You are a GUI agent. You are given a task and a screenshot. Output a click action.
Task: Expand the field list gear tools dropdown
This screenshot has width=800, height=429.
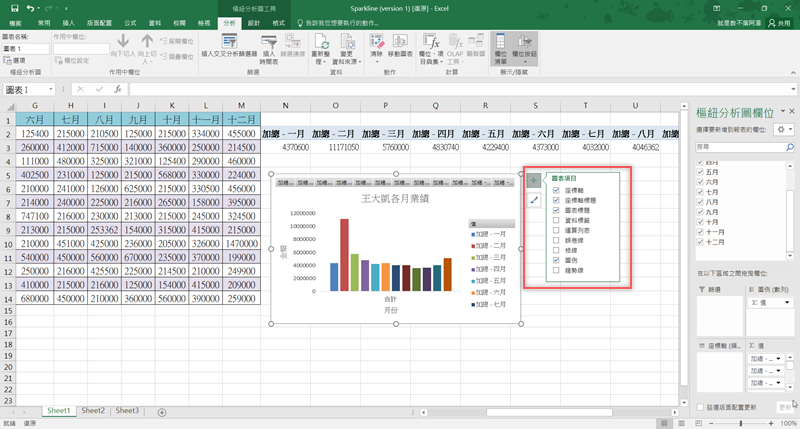tap(782, 129)
